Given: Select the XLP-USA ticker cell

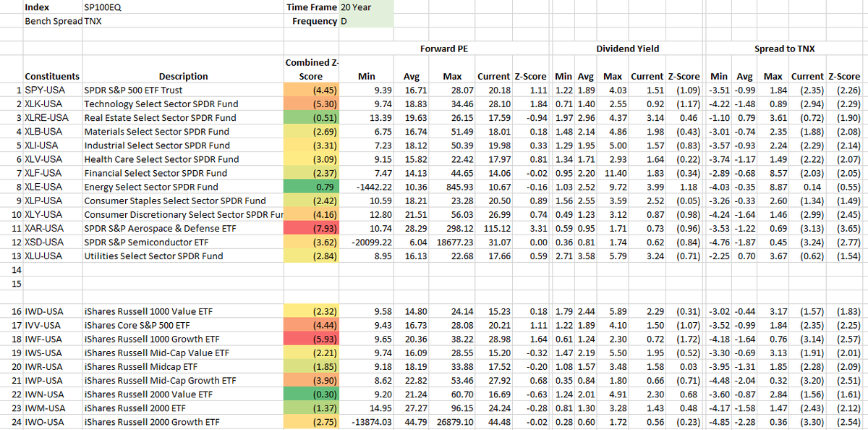Looking at the screenshot, I should (x=53, y=200).
